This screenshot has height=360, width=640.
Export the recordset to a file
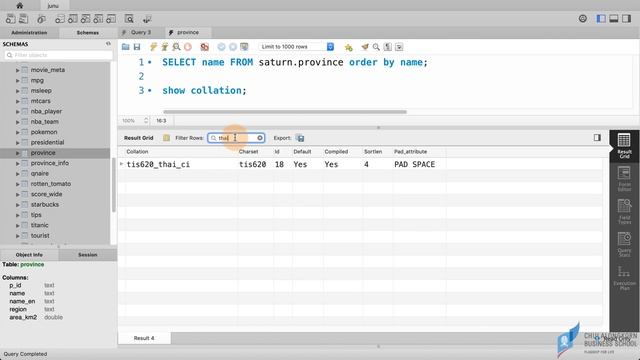tap(300, 138)
